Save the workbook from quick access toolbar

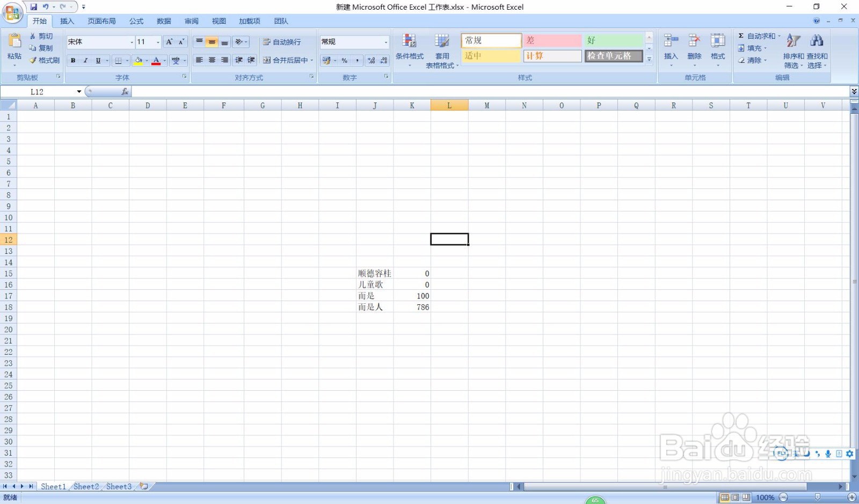(x=33, y=7)
